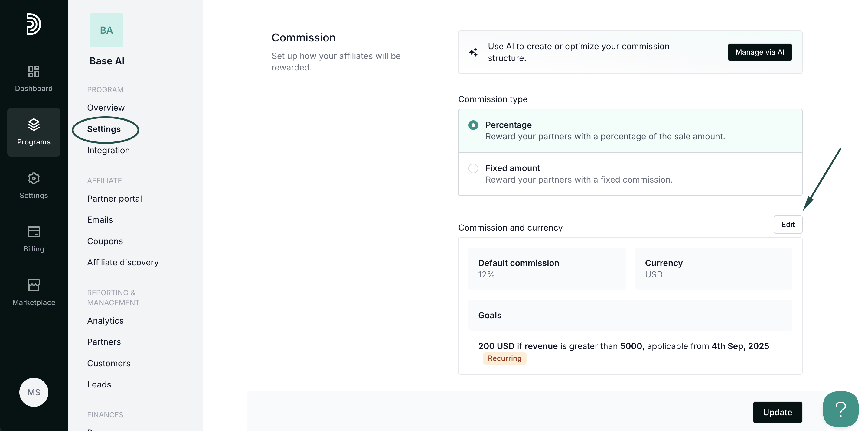Go to program Overview page
Screen dimensions: 868x431
[106, 108]
